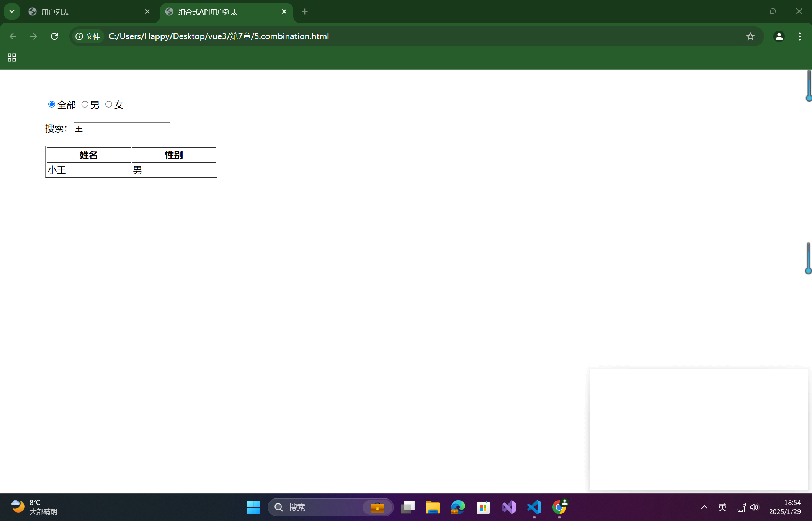Click the 小王 name cell

click(x=89, y=170)
